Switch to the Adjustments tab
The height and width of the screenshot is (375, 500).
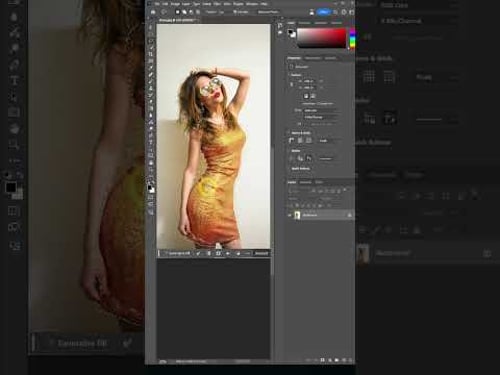[x=312, y=58]
